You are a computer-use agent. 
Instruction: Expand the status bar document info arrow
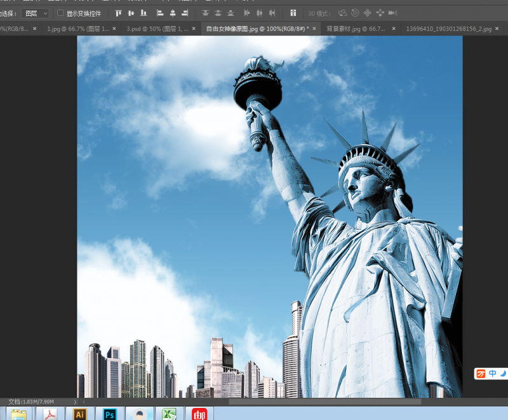[x=75, y=402]
